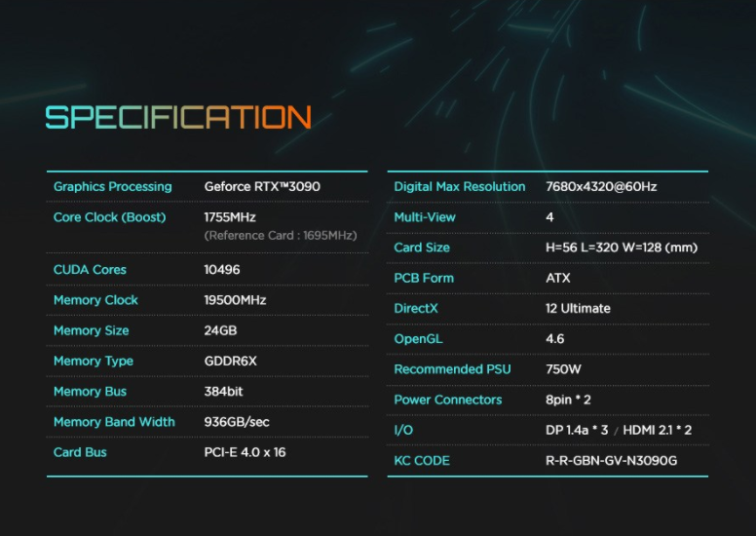This screenshot has height=536, width=756.
Task: Click the SPECIFICATION heading
Action: point(178,117)
